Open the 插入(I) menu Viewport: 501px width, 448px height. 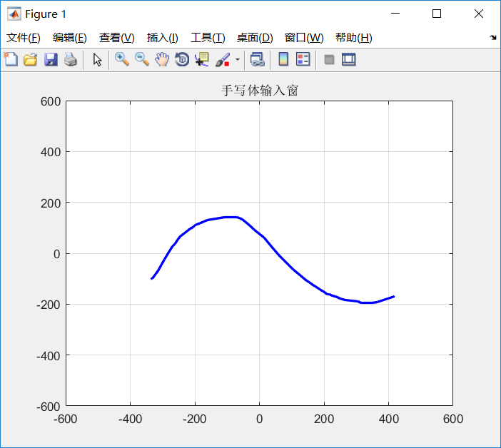162,38
